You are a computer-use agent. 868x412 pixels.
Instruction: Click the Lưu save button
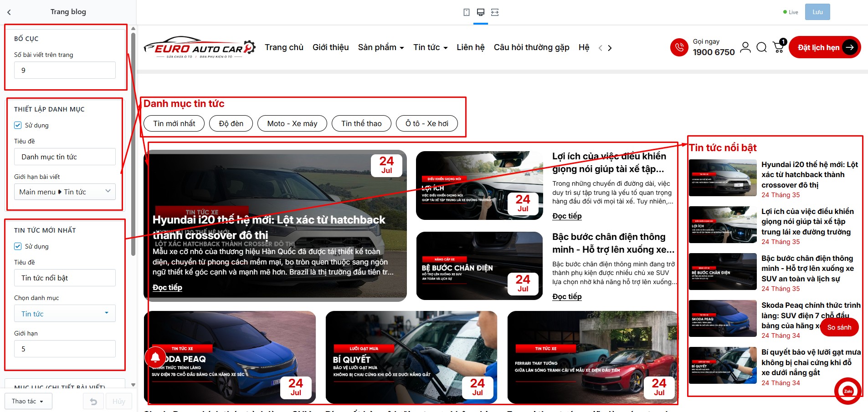point(817,12)
